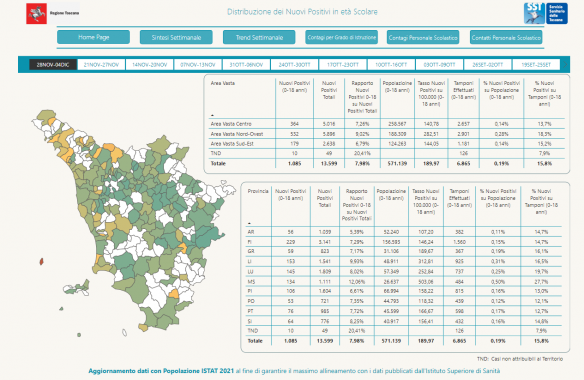This screenshot has height=380, width=584.
Task: Click the Regione Toscana logo
Action: tap(53, 13)
